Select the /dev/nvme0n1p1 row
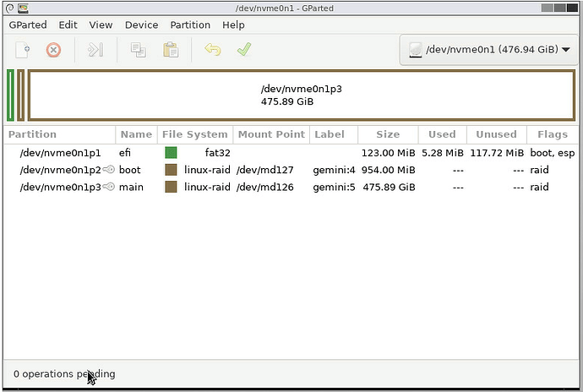Screen dimensions: 583x392 pyautogui.click(x=291, y=153)
